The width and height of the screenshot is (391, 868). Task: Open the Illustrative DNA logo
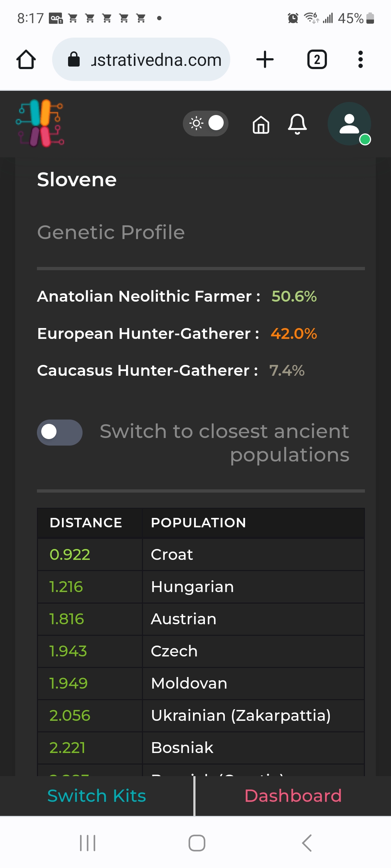pos(40,123)
